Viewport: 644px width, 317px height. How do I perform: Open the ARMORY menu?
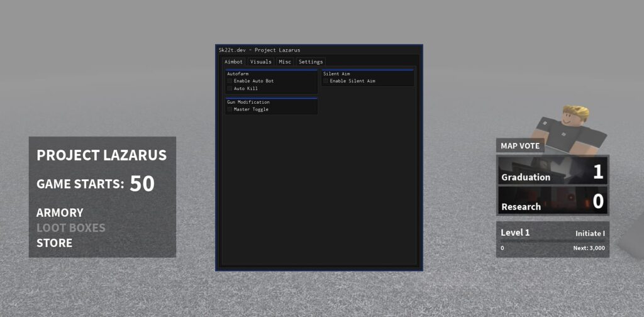pyautogui.click(x=60, y=213)
